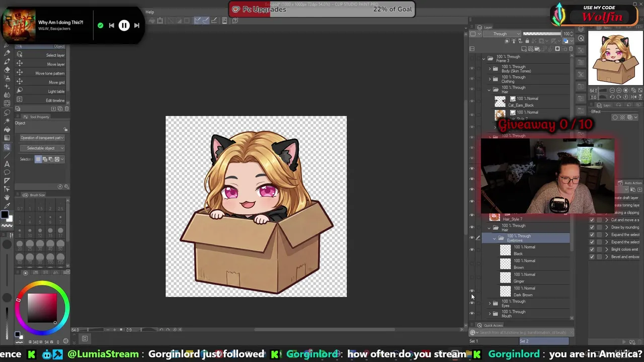
Task: Uncheck the Cut and move auto action
Action: 592,220
